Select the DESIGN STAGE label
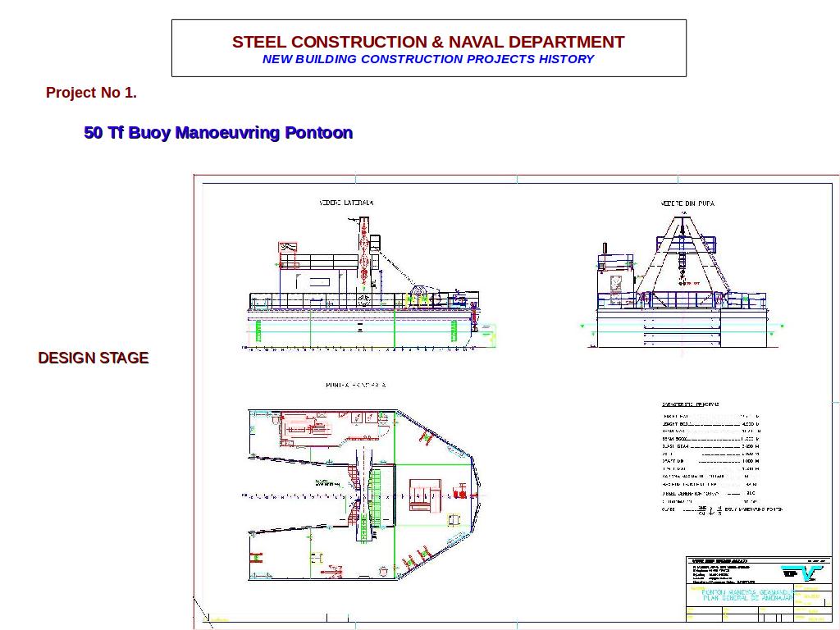 (94, 358)
